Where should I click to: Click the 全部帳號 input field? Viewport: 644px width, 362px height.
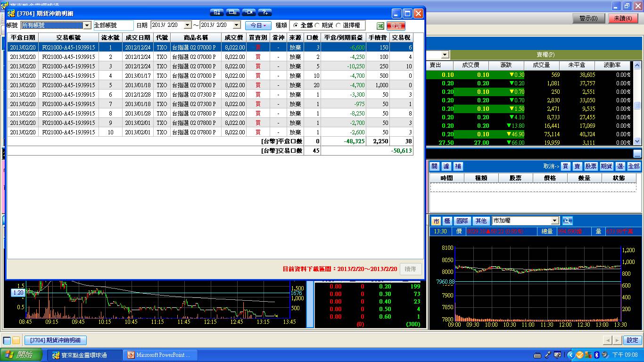click(x=113, y=25)
